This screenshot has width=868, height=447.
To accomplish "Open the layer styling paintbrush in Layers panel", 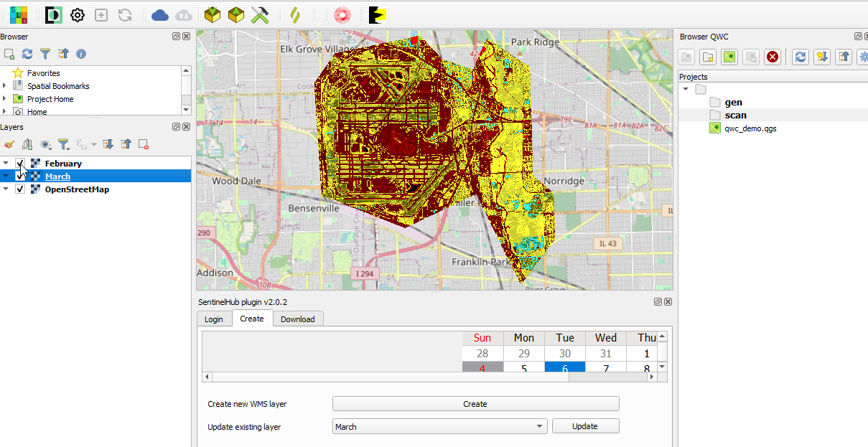I will click(9, 144).
